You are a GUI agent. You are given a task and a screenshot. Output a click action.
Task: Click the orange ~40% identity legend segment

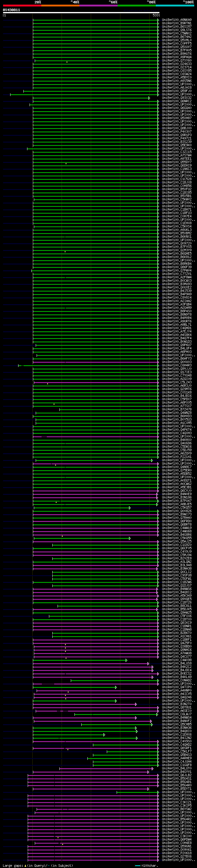[60, 6]
